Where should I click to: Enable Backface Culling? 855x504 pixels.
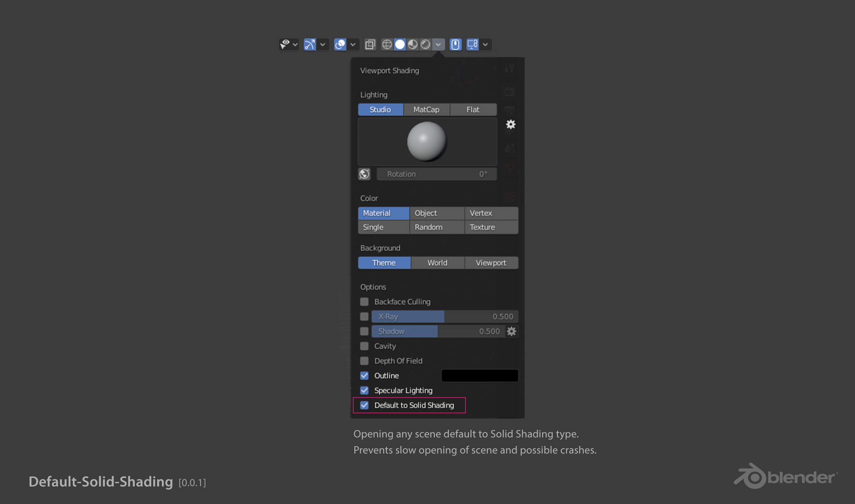click(x=364, y=302)
